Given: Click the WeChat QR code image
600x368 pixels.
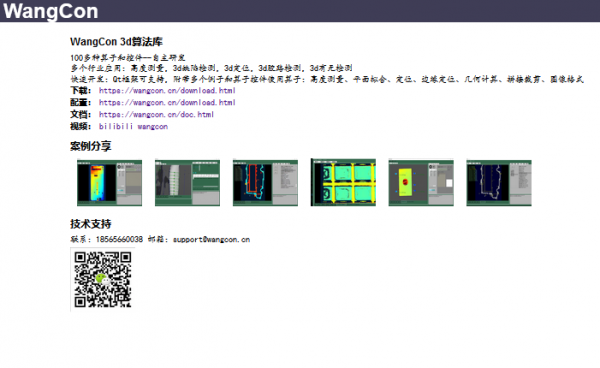Looking at the screenshot, I should (x=103, y=279).
